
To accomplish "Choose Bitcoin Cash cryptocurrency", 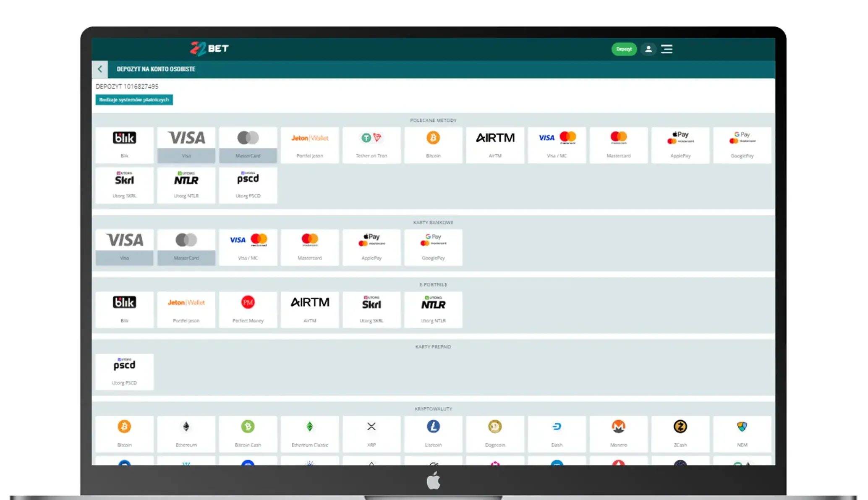I will (248, 434).
